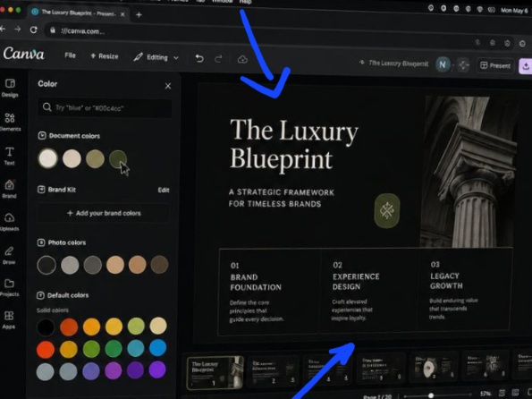Open the Elements sidebar panel

coord(10,122)
